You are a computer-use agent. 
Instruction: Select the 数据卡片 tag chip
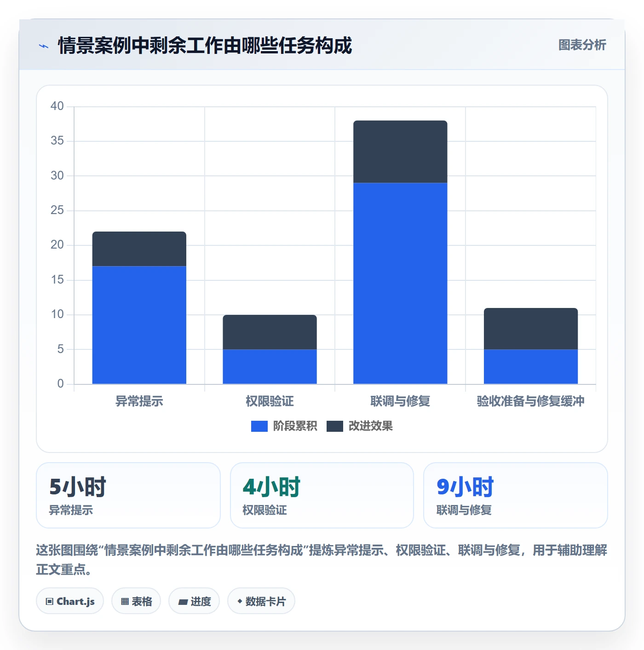(261, 601)
